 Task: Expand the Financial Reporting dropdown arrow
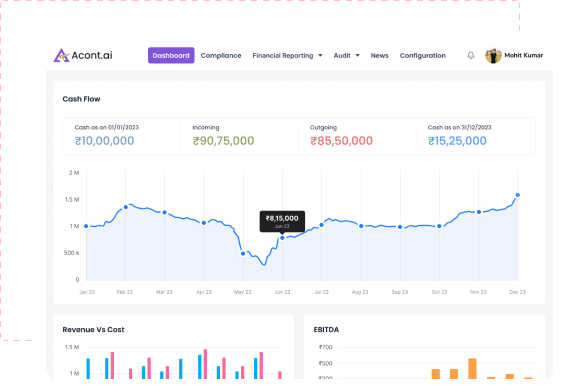(320, 55)
